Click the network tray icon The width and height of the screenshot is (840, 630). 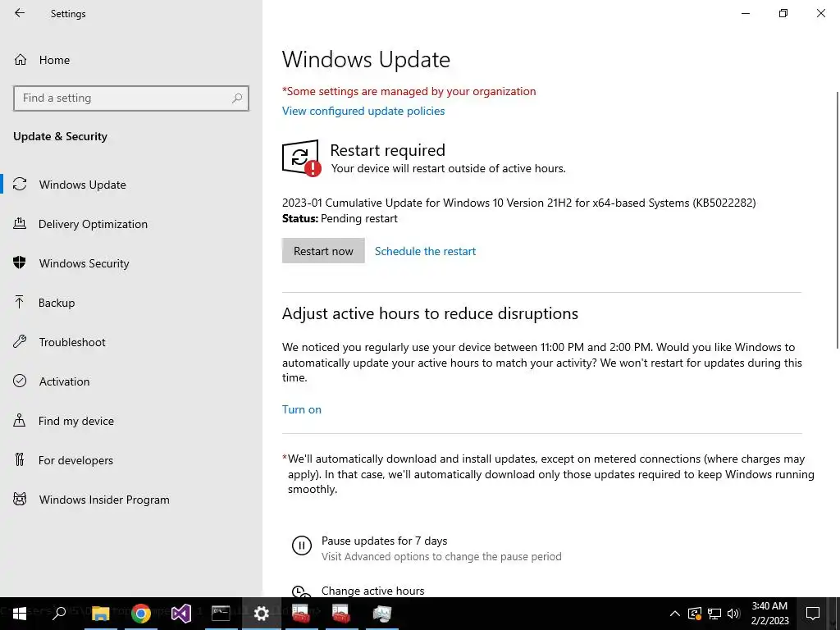(714, 614)
